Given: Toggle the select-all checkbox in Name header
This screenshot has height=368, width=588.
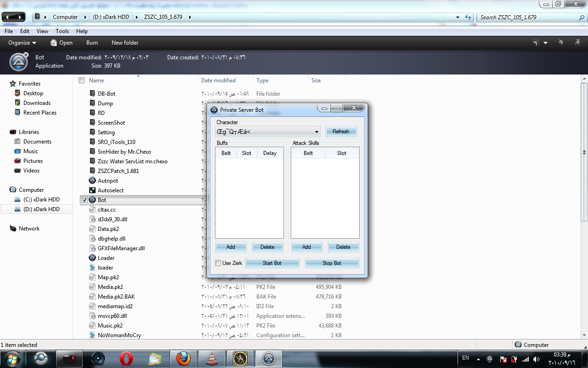Looking at the screenshot, I should click(82, 80).
